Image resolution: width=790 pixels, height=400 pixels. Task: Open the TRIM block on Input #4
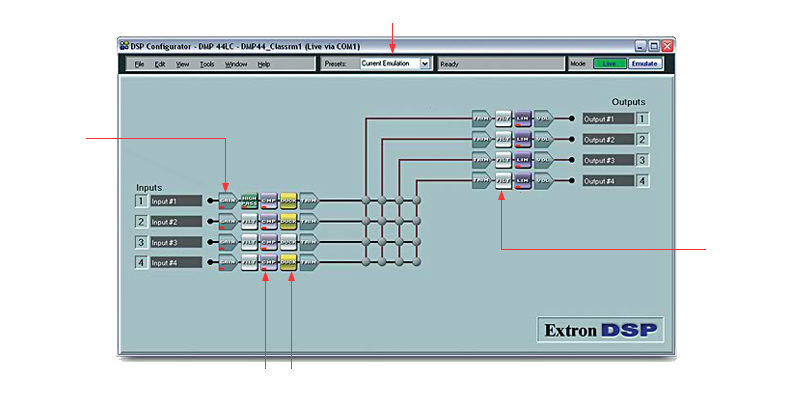308,262
